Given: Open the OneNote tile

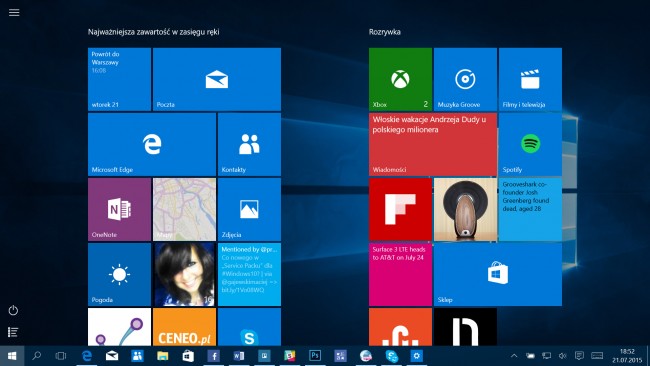Looking at the screenshot, I should coord(119,209).
